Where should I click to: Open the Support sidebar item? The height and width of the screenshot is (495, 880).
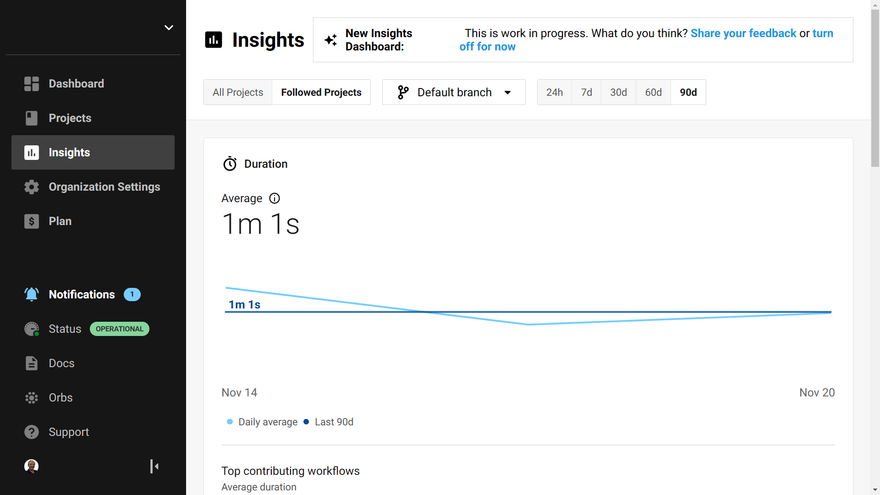click(x=69, y=432)
